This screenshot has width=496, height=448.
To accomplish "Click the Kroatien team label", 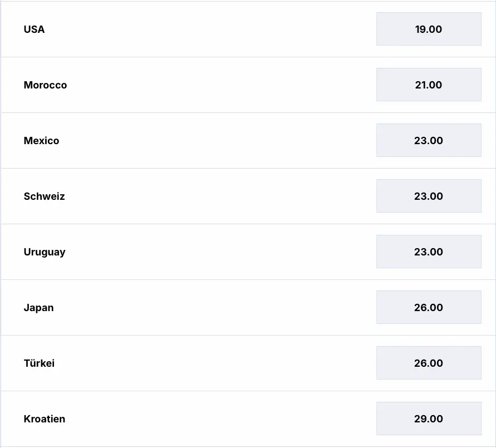I will 45,419.
